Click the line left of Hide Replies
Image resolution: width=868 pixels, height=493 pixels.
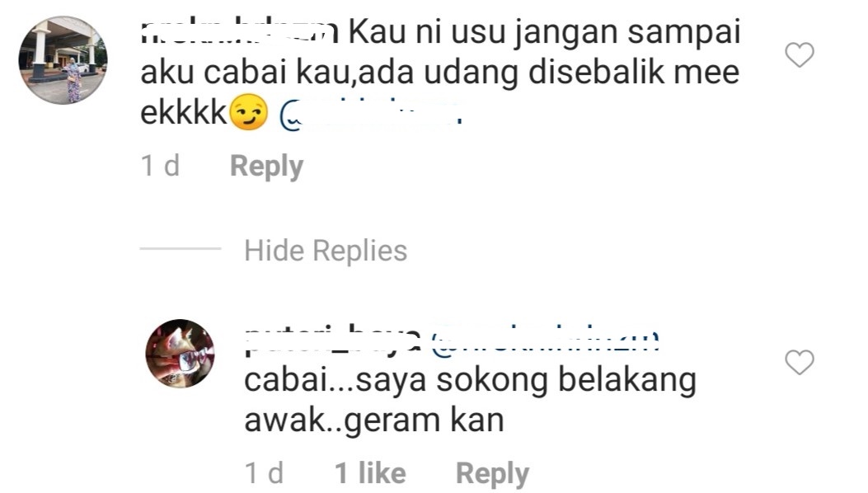pos(180,249)
